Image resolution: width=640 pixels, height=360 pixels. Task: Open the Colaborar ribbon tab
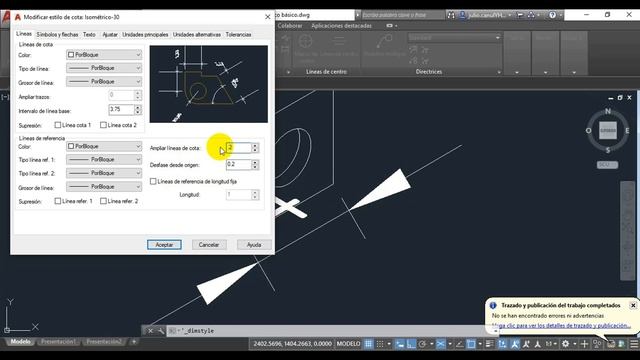point(290,26)
